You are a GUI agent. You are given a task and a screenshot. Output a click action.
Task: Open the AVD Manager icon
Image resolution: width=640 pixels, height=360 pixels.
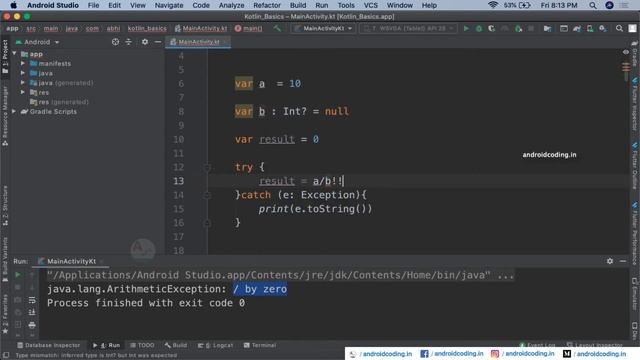590,29
